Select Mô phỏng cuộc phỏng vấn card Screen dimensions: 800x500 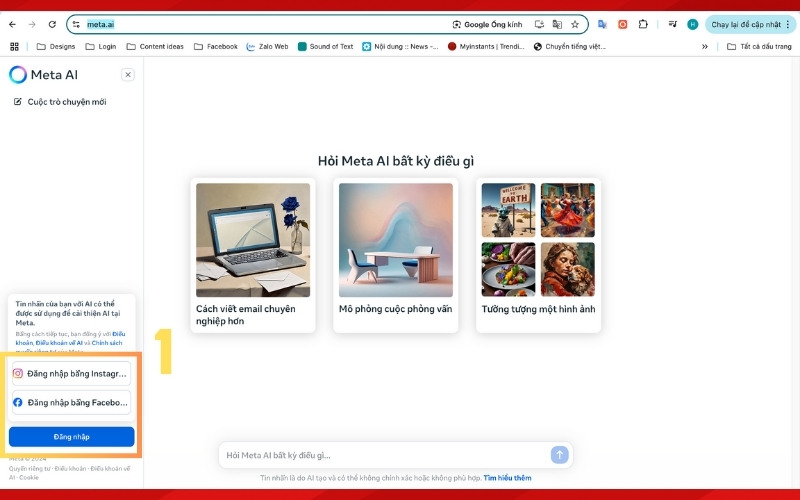(395, 255)
